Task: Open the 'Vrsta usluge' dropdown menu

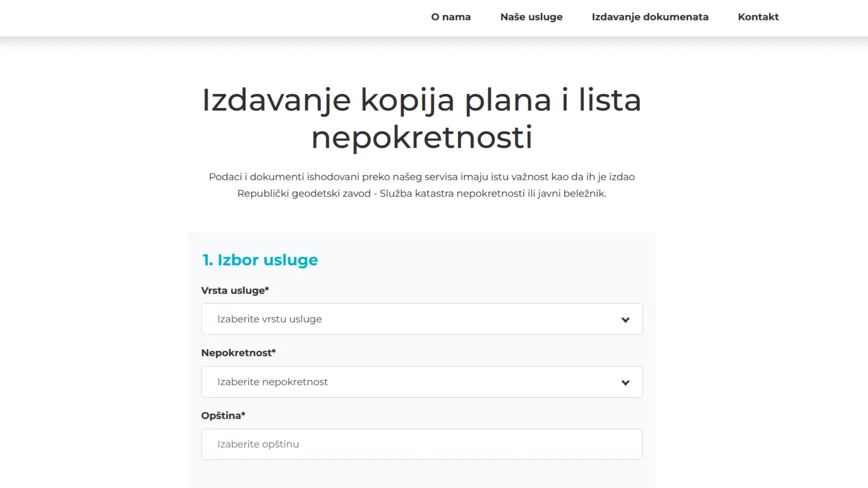Action: (422, 319)
